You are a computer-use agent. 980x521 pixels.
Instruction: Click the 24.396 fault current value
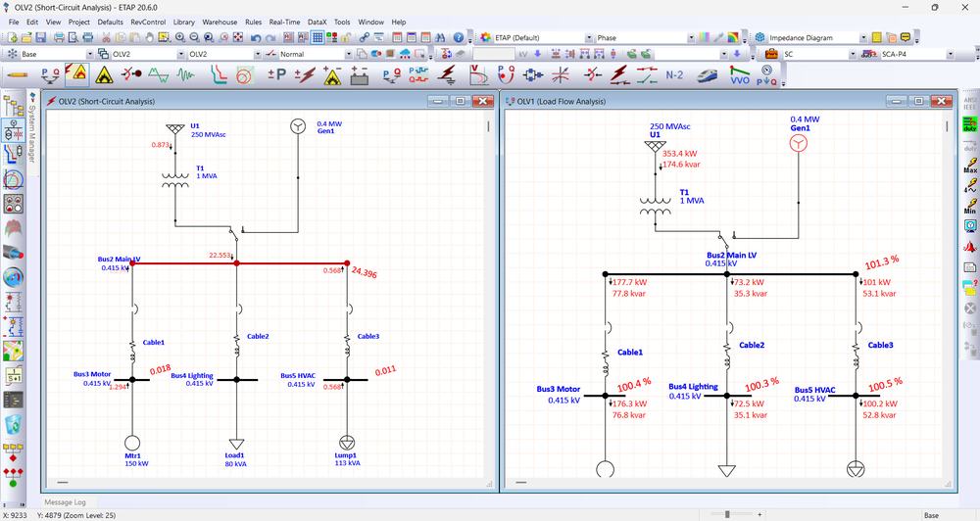pos(365,272)
